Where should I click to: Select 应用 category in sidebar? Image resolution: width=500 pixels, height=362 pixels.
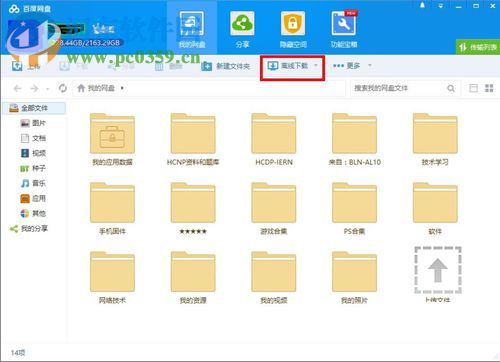point(33,199)
